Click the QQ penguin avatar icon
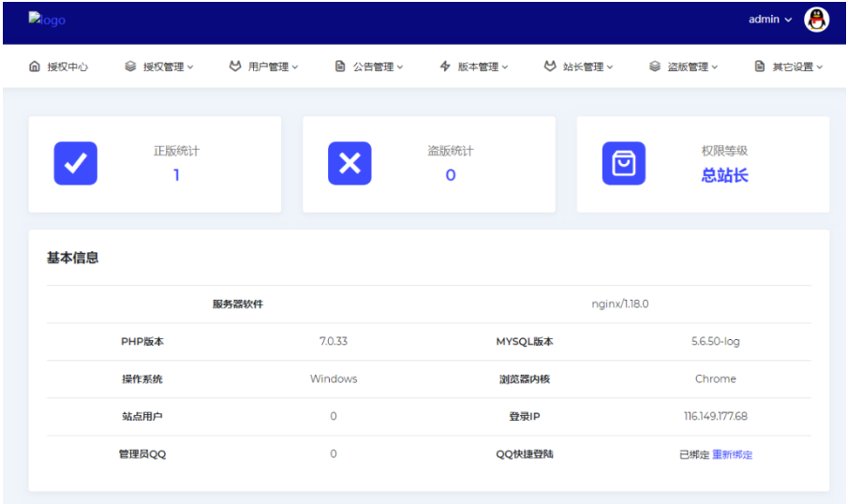847x504 pixels. point(816,20)
